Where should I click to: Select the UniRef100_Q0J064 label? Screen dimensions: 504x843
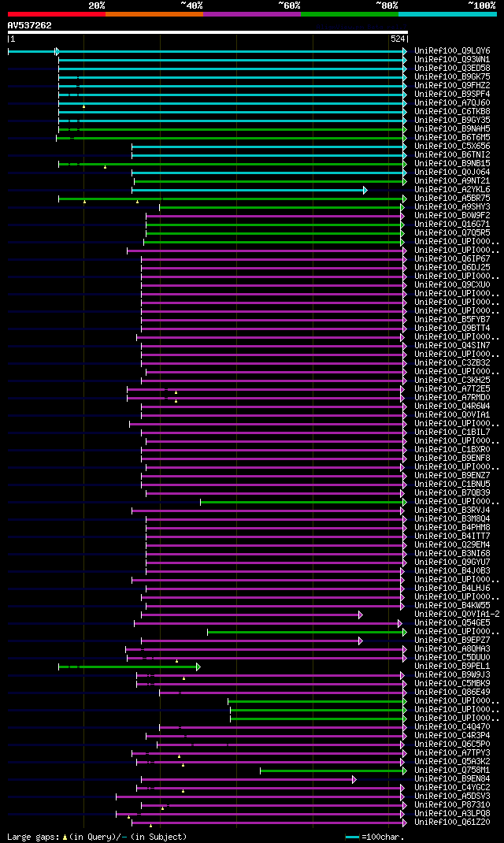(x=452, y=173)
